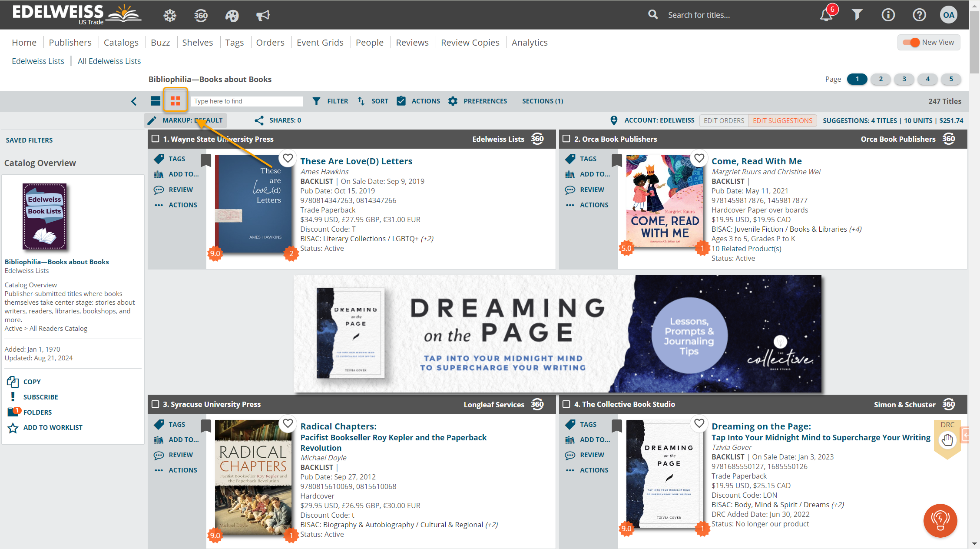Click the search magnifier icon

point(653,15)
